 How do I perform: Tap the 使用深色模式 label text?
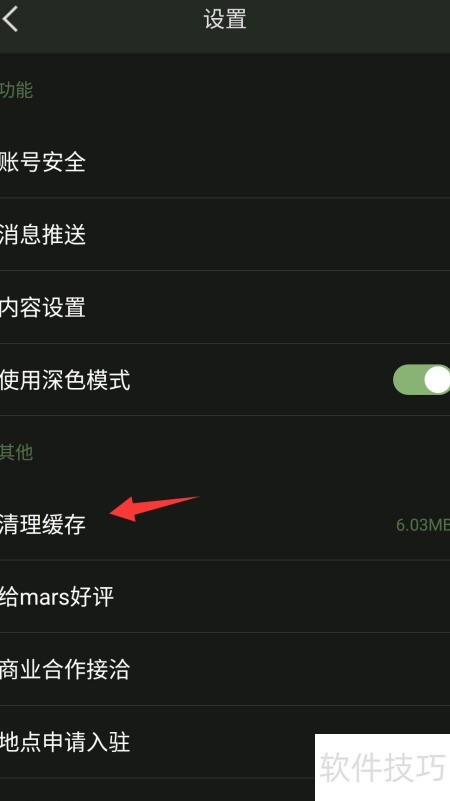[x=65, y=380]
